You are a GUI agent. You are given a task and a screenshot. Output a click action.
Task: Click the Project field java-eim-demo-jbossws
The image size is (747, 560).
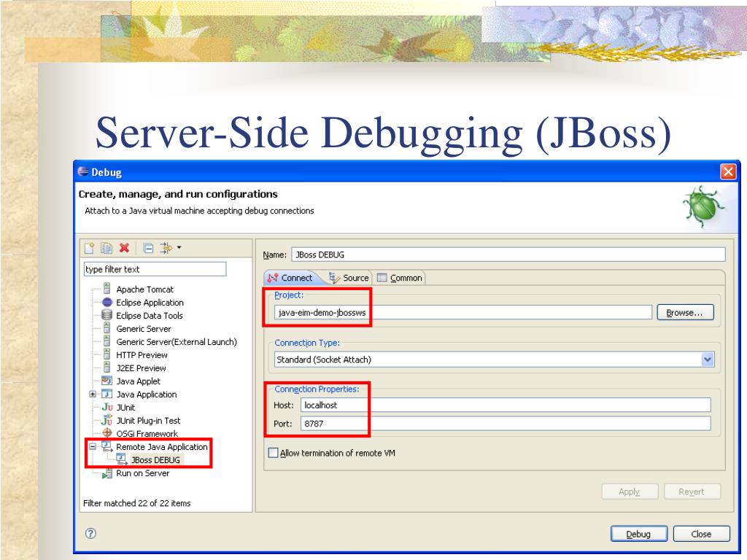coord(463,312)
